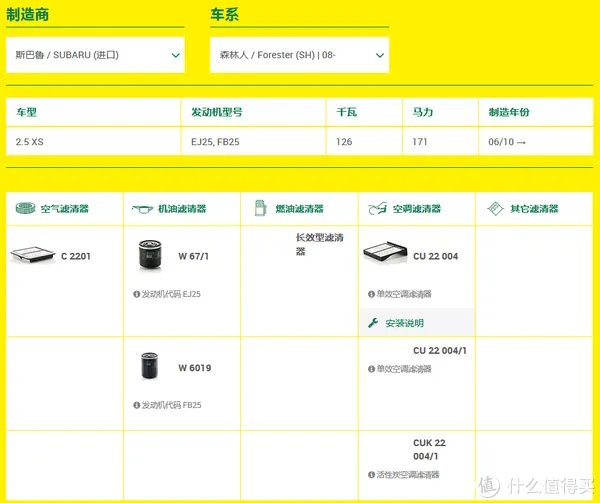The height and width of the screenshot is (503, 600).
Task: Click the 制造商 section heading
Action: click(x=27, y=15)
